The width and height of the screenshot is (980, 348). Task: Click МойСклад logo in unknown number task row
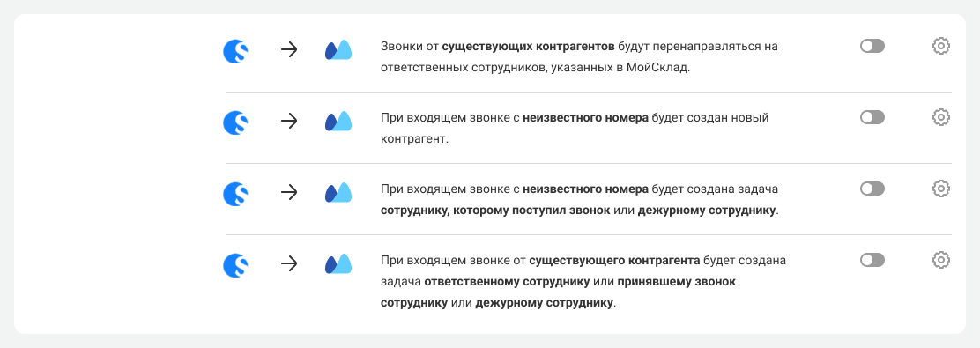[x=338, y=192]
